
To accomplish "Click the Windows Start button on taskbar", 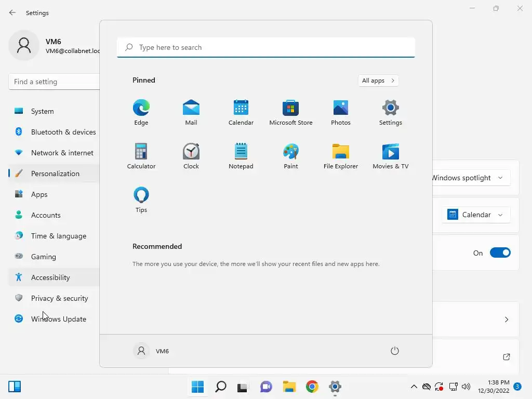I will point(198,387).
